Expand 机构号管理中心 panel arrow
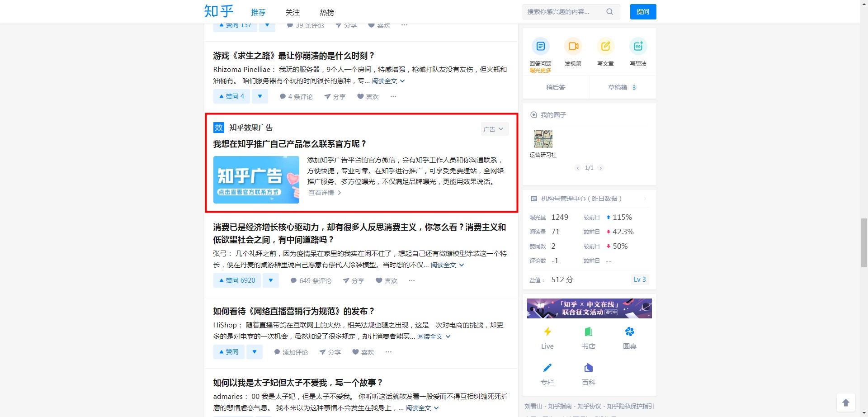 (x=645, y=199)
